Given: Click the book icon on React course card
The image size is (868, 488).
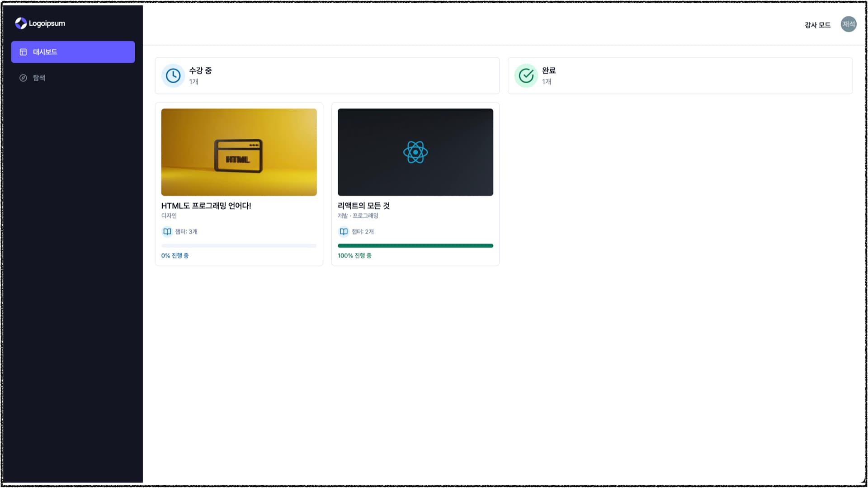Looking at the screenshot, I should pyautogui.click(x=344, y=231).
